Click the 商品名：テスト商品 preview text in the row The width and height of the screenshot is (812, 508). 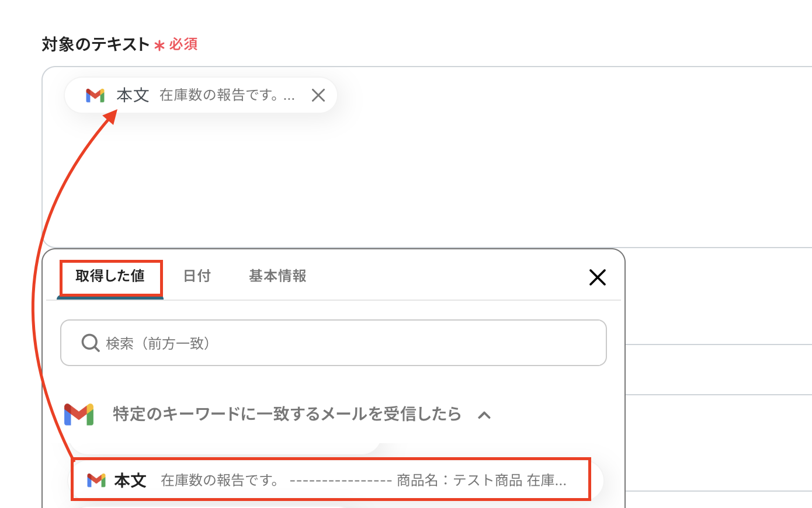point(459,480)
